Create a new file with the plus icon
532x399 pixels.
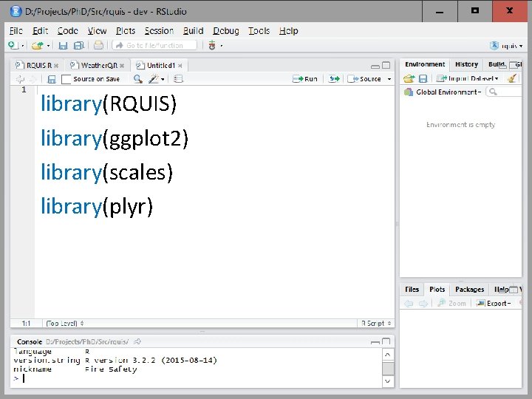coord(13,45)
